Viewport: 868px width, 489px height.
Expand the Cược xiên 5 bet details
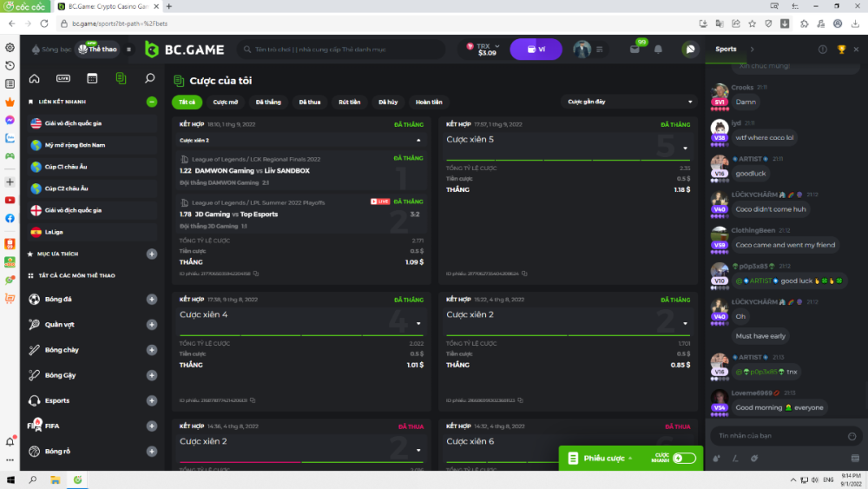point(684,148)
